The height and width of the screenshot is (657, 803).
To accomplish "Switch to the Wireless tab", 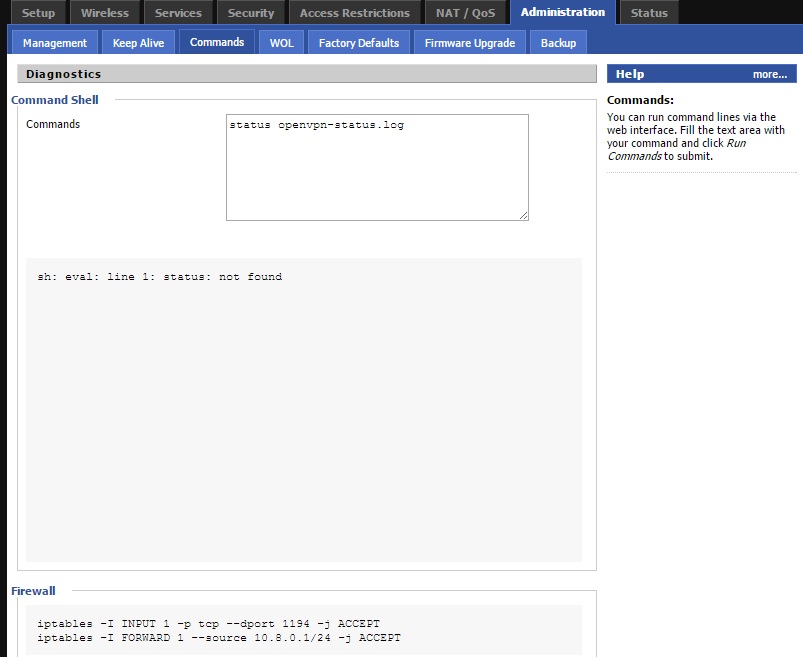I will [x=105, y=13].
